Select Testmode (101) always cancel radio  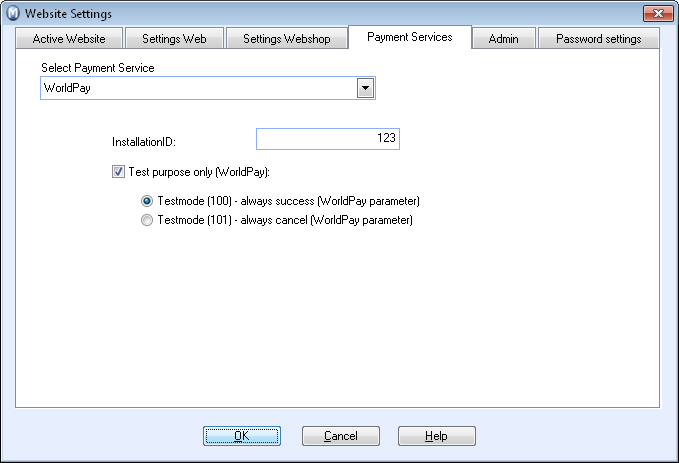(x=147, y=220)
